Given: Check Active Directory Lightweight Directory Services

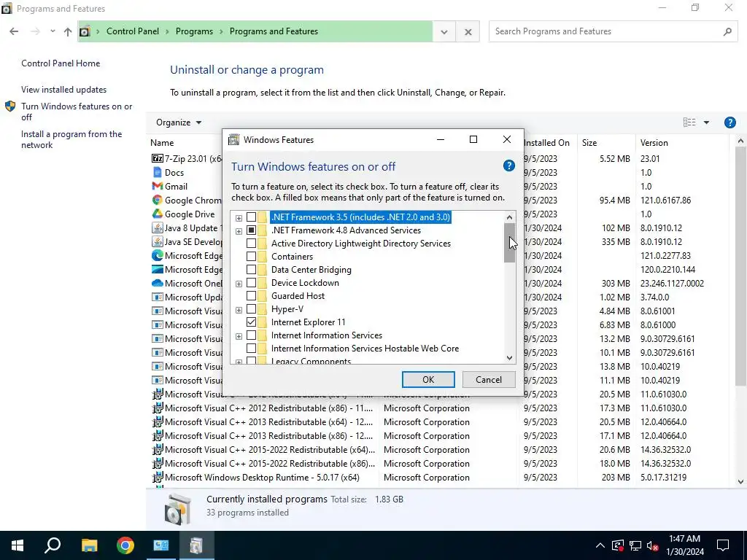Looking at the screenshot, I should coord(251,244).
